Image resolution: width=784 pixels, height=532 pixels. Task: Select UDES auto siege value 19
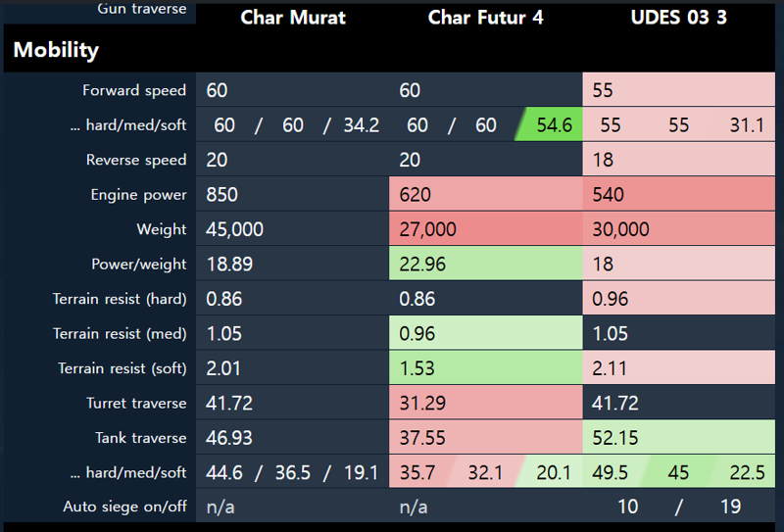point(730,507)
